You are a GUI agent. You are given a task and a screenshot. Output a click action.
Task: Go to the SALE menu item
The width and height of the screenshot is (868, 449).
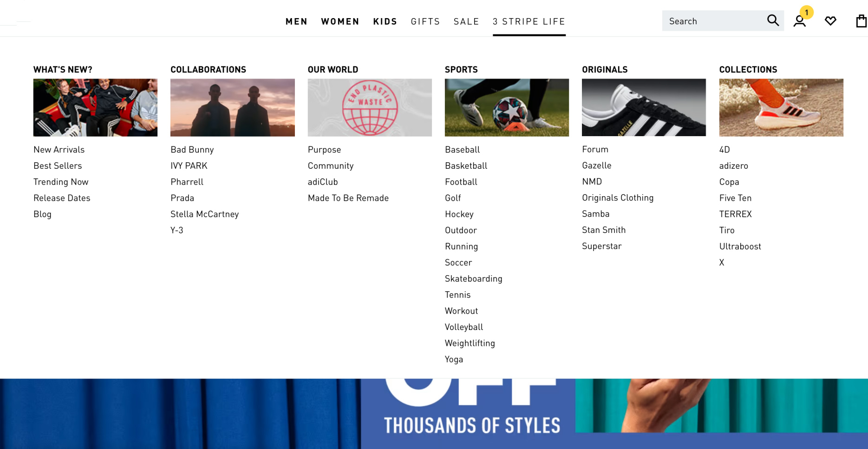point(466,21)
